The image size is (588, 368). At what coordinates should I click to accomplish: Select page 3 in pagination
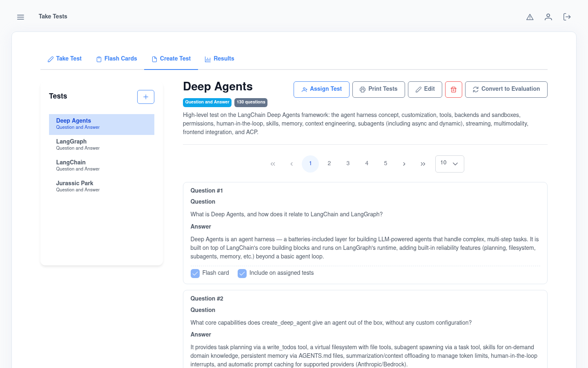(x=348, y=164)
